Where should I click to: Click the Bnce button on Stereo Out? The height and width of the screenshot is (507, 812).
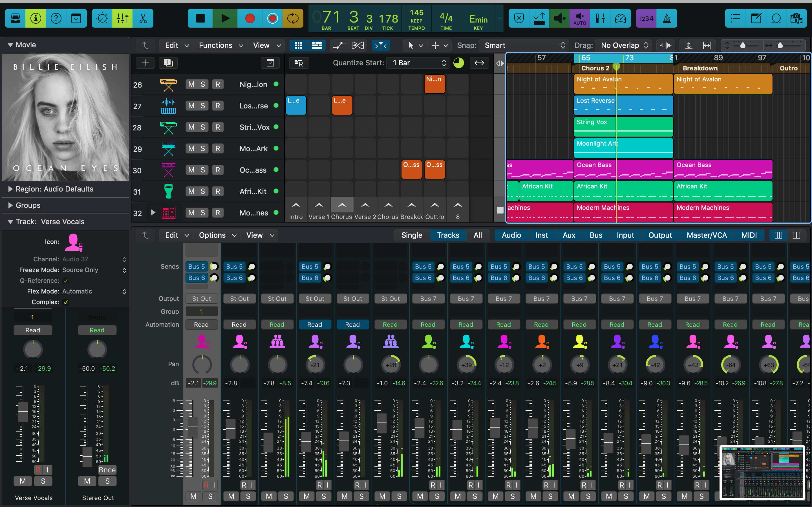pyautogui.click(x=107, y=470)
